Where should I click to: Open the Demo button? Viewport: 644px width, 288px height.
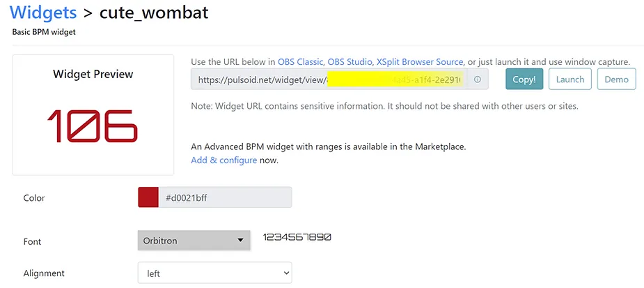[616, 79]
